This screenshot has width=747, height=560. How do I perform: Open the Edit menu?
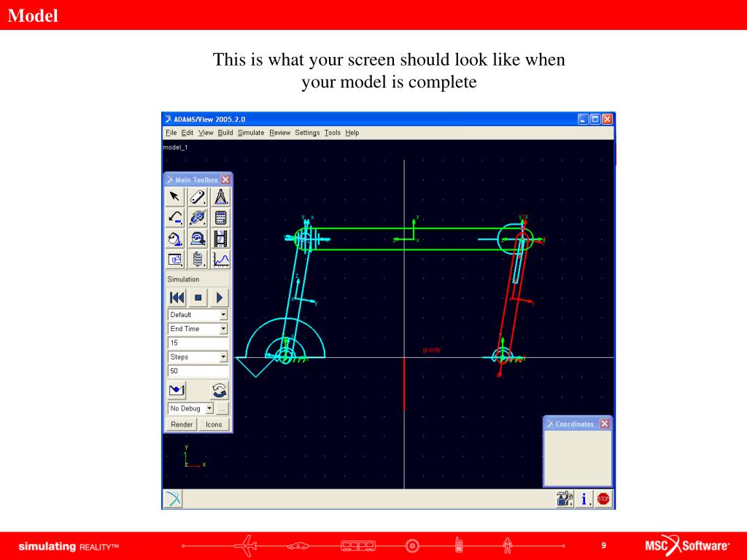[x=187, y=133]
